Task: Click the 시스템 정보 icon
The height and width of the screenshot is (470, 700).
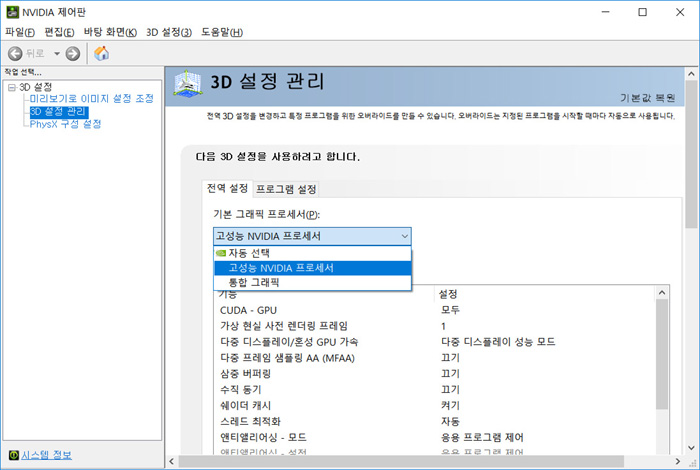Action: coord(14,455)
